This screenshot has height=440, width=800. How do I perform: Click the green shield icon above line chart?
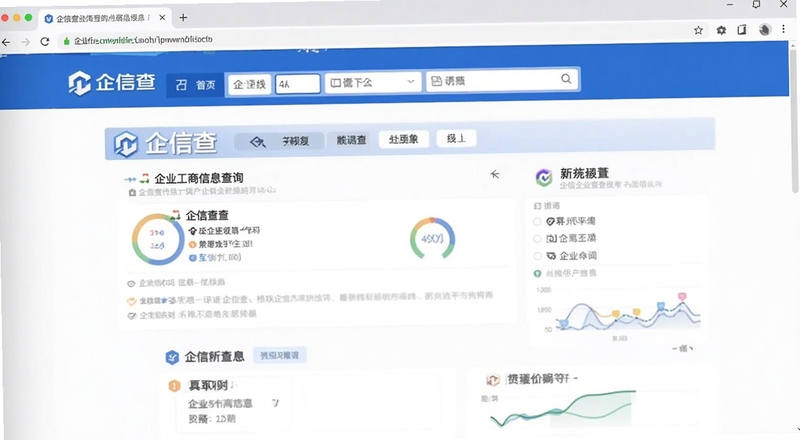point(537,274)
